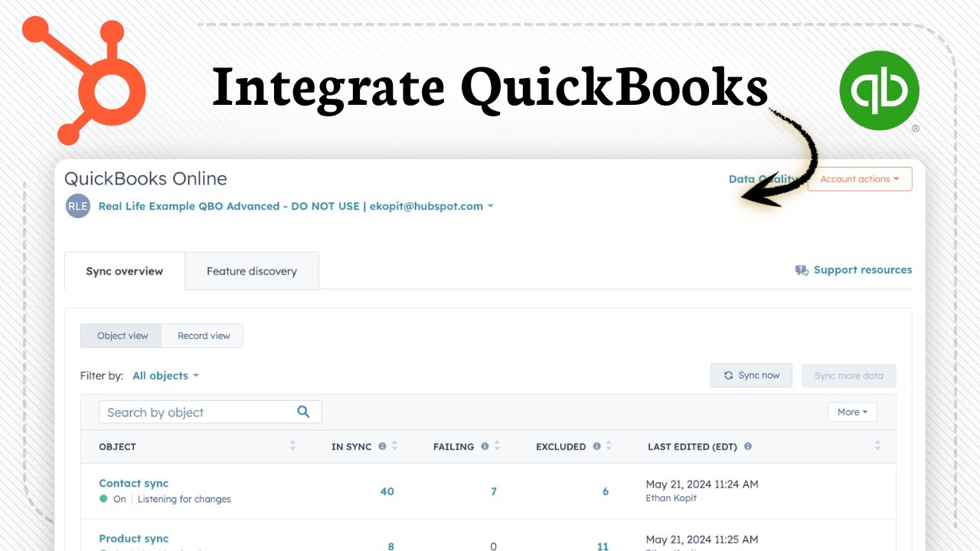980x551 pixels.
Task: Click the Sync more data button
Action: tap(848, 376)
